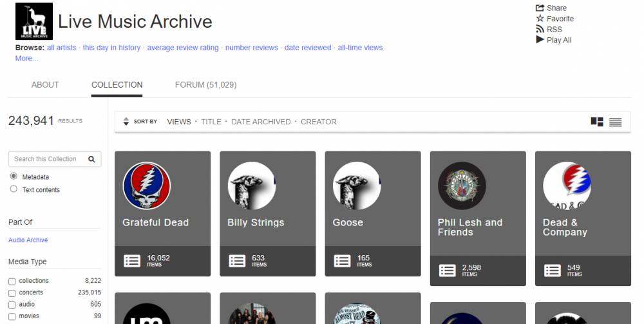This screenshot has width=644, height=324.
Task: Click 2,598 items count
Action: pos(471,270)
